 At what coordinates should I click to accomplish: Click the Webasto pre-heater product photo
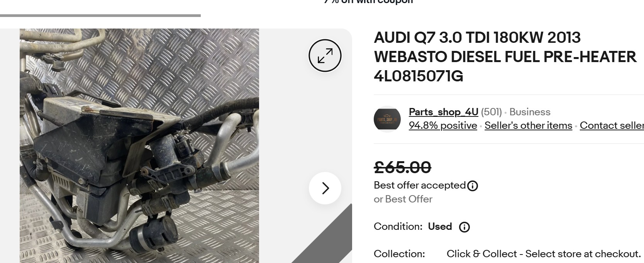(139, 146)
